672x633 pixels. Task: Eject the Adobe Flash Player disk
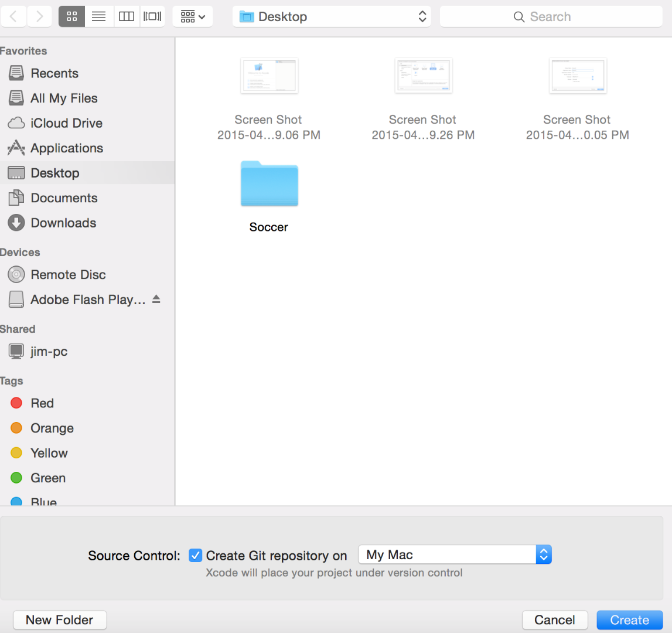click(x=156, y=299)
